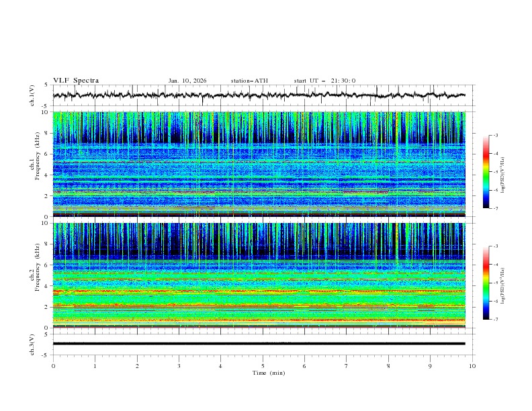Click the log(PSD) label beside ch.1 colorbar
The height and width of the screenshot is (411, 532).
click(503, 175)
